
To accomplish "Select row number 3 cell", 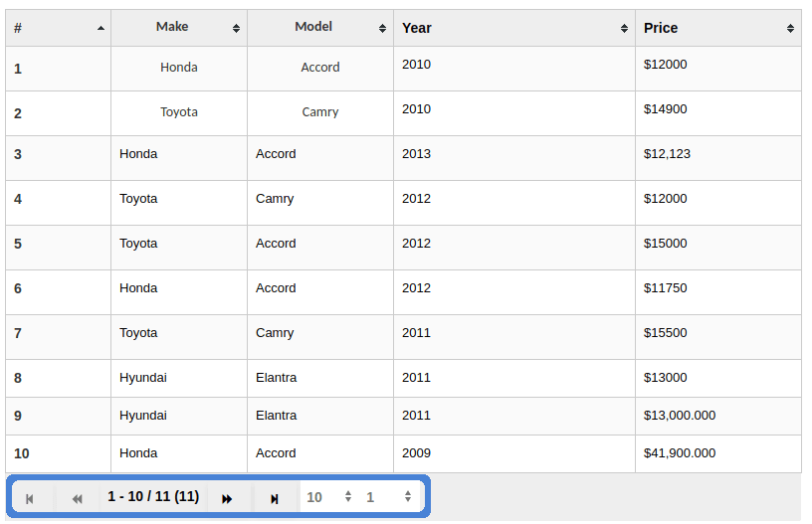I will 58,158.
